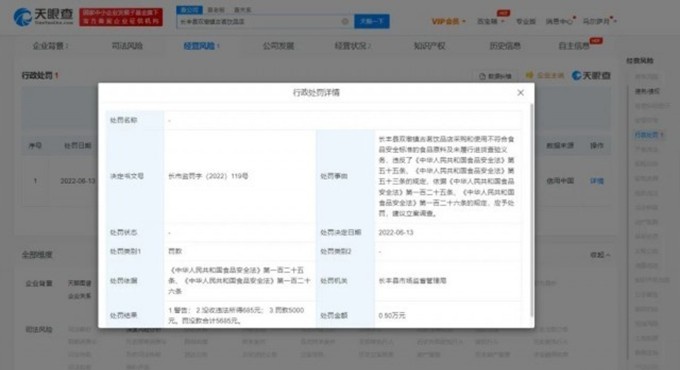Click 企业背景 in the 全部维度 panel
The width and height of the screenshot is (680, 370).
tap(39, 284)
